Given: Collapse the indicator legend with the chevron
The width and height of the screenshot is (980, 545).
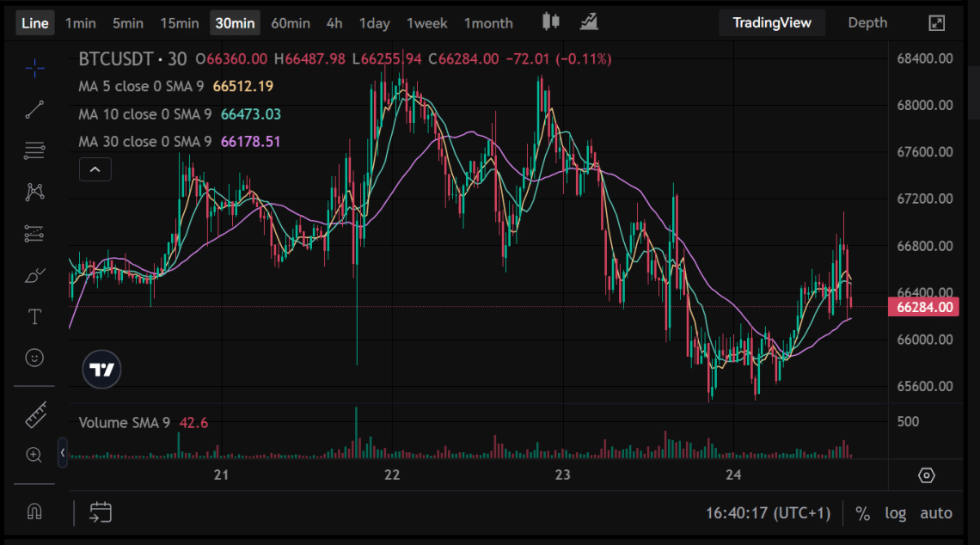Looking at the screenshot, I should pos(95,169).
